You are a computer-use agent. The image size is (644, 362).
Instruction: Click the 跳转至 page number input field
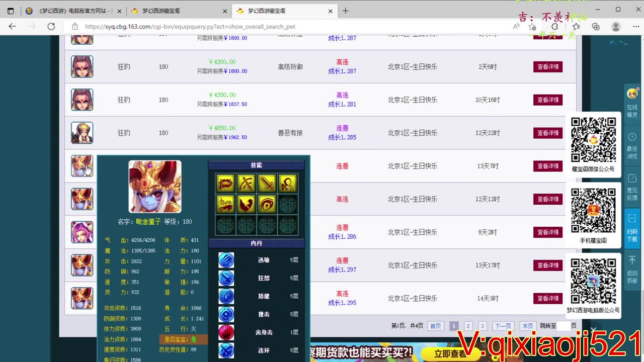[563, 326]
